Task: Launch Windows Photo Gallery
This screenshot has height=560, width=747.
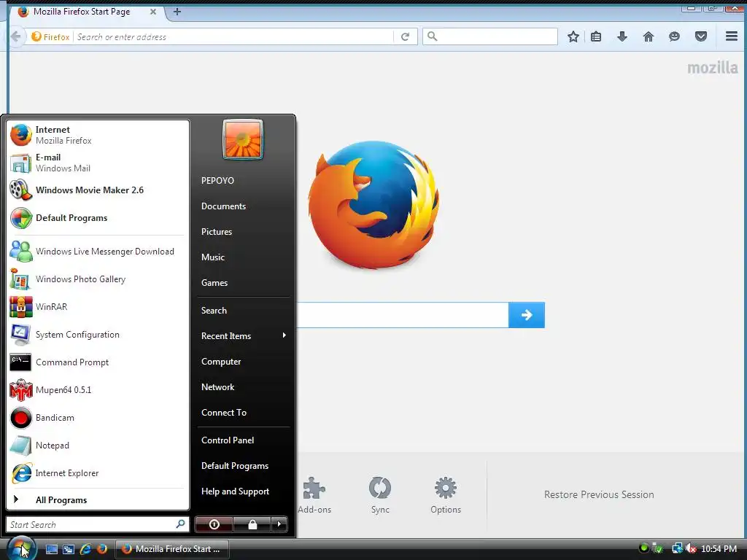Action: (97, 279)
